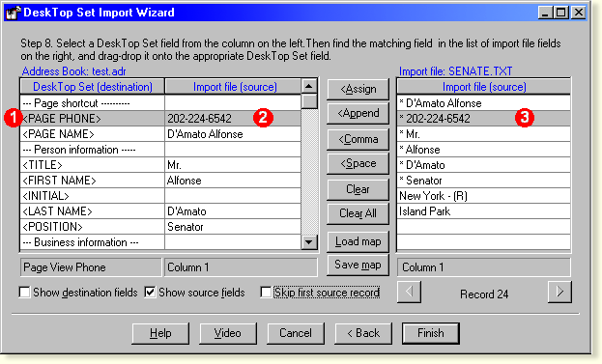
Task: Select the <FIRST NAME> destination field
Action: click(92, 181)
